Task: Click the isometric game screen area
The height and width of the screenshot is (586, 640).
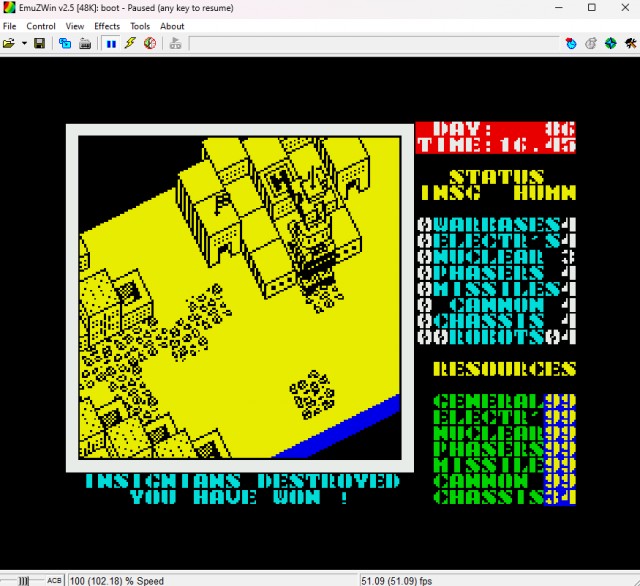Action: click(239, 298)
